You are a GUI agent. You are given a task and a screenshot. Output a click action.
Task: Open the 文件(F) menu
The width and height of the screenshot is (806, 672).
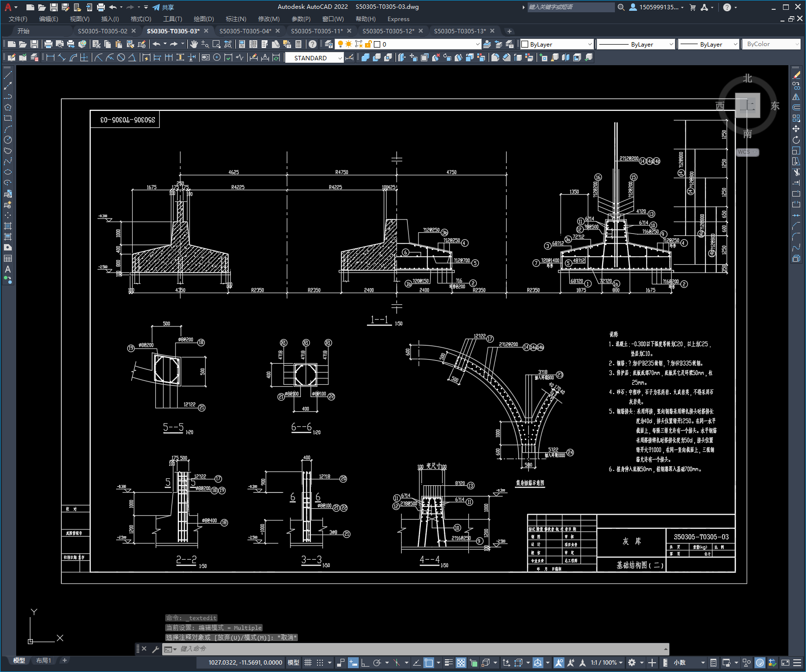tap(18, 19)
